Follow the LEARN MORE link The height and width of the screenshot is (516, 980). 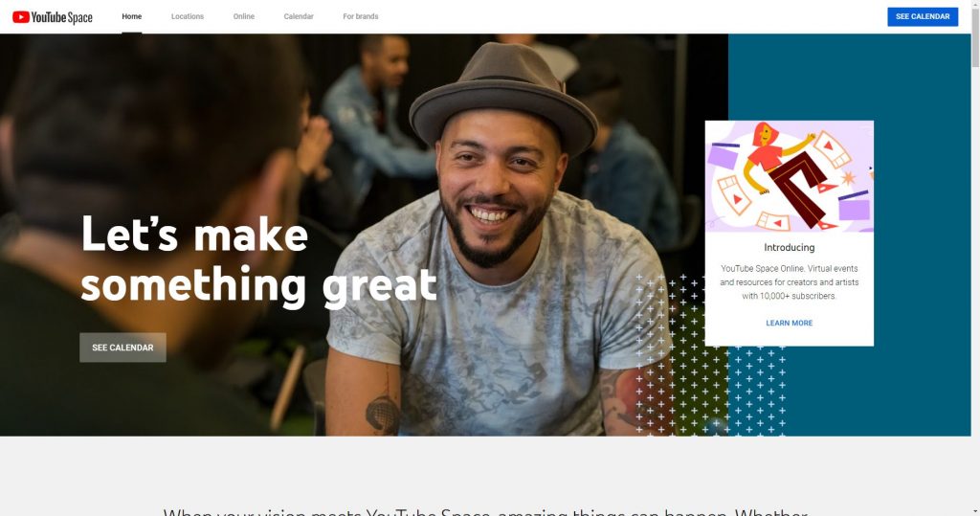point(789,323)
